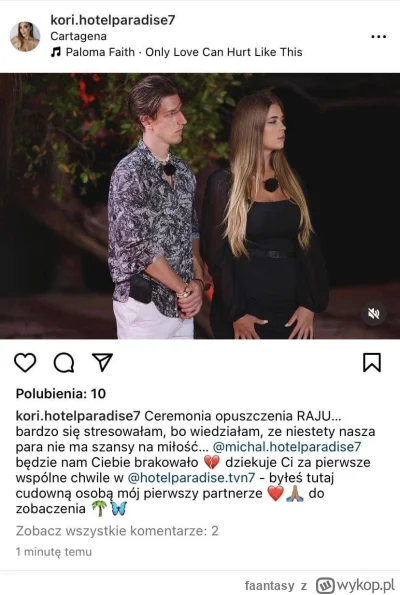Tap the couple video post
This screenshot has width=400, height=595.
(200, 206)
